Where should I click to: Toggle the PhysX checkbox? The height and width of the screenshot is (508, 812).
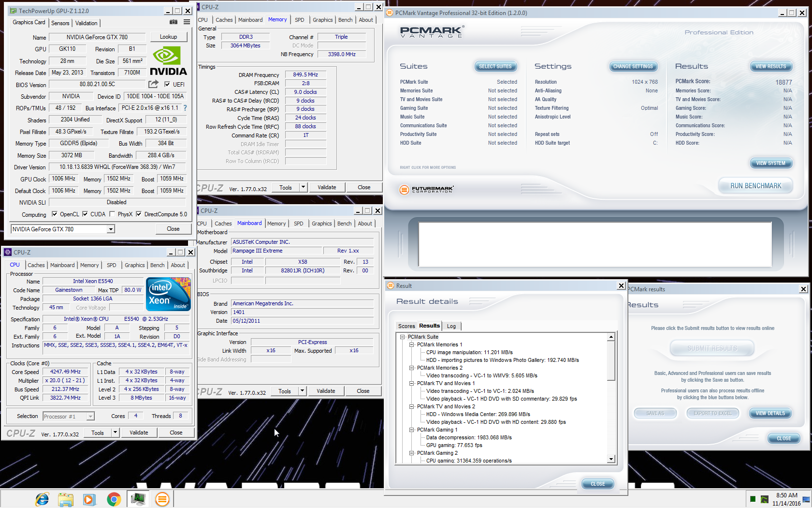coord(112,214)
